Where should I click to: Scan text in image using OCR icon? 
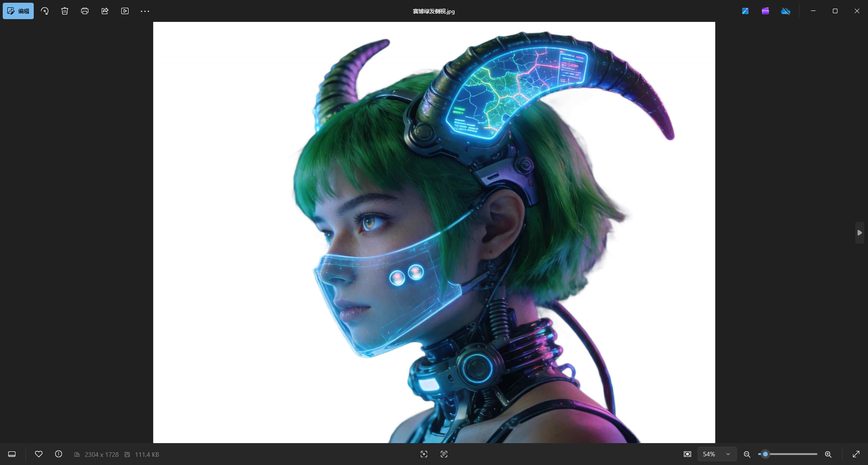click(x=444, y=454)
